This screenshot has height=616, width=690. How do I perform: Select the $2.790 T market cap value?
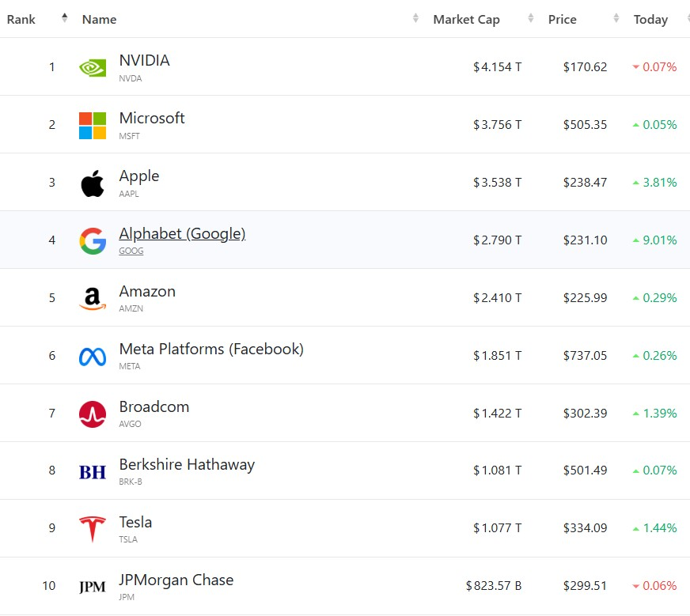point(497,240)
